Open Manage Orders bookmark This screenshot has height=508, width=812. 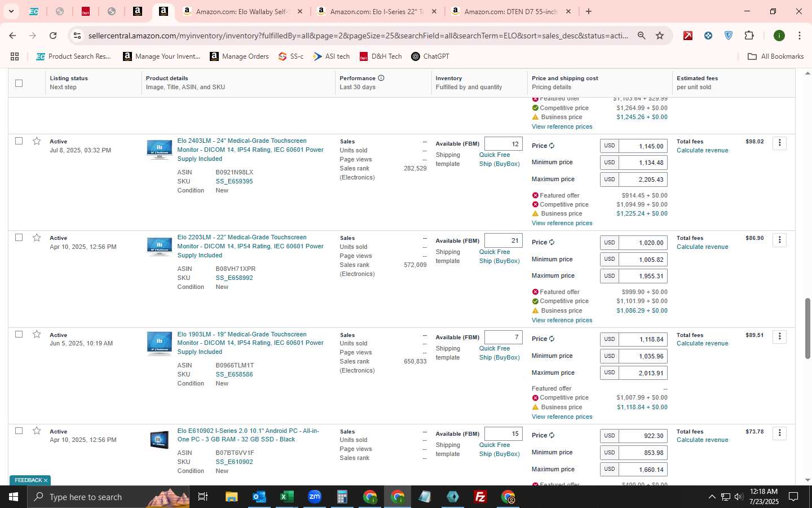pyautogui.click(x=239, y=56)
